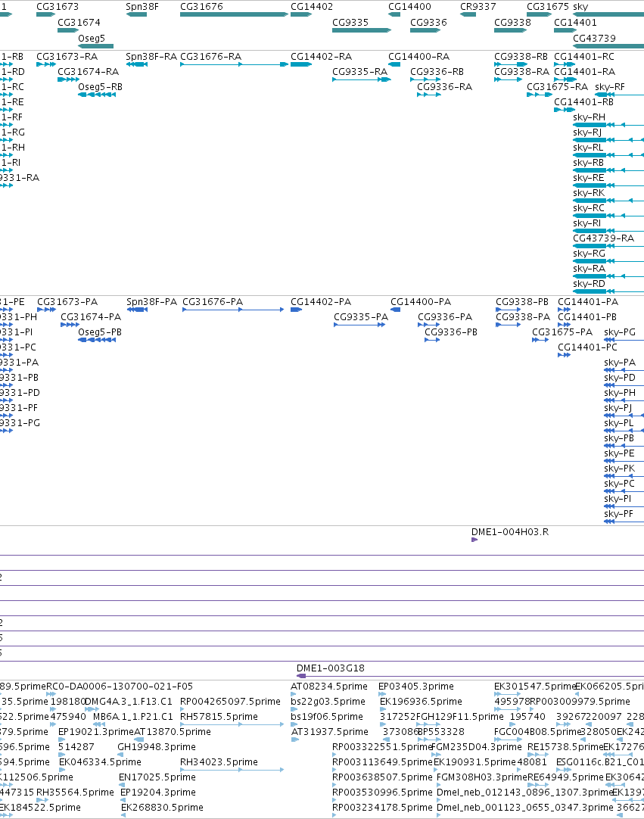Click the CG43739-RA transcript label

[604, 238]
